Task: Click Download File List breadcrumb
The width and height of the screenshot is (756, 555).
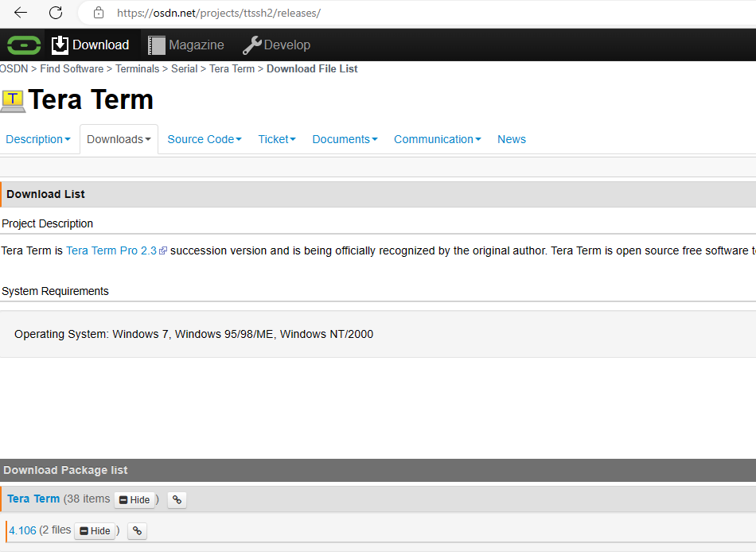Action: coord(312,69)
